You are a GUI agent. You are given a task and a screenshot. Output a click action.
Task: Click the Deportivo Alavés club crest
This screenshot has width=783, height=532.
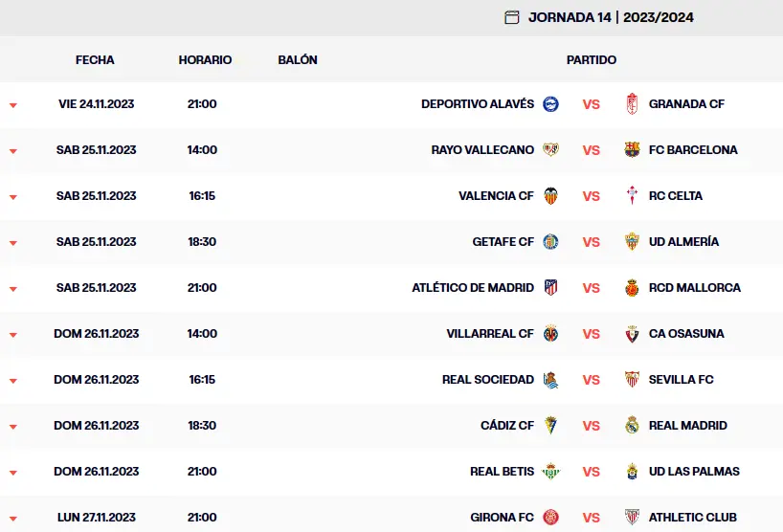[x=550, y=103]
